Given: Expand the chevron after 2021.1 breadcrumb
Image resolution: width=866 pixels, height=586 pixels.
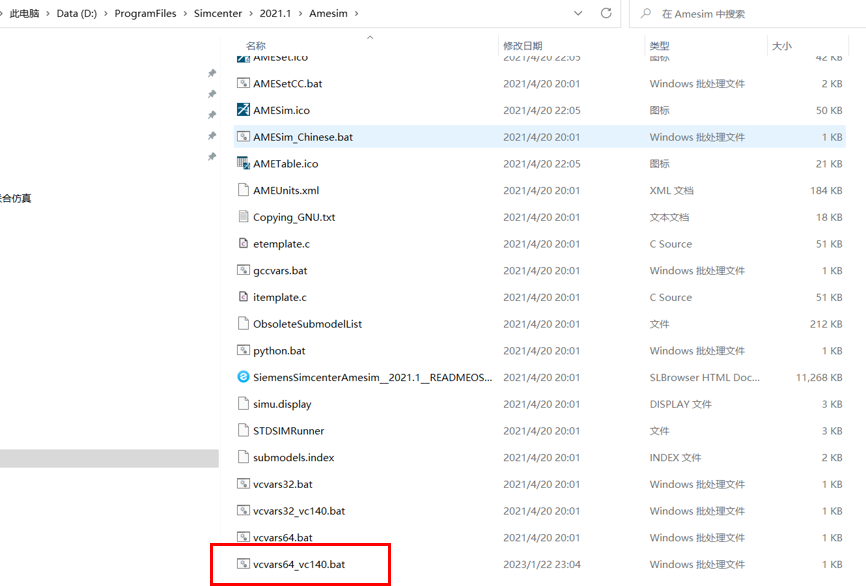Looking at the screenshot, I should click(x=300, y=14).
